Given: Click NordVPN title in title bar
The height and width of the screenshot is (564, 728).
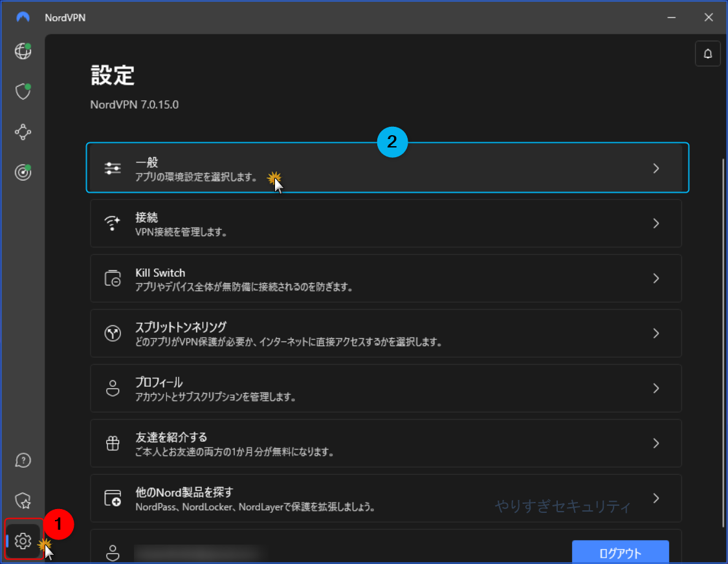Looking at the screenshot, I should pyautogui.click(x=65, y=17).
